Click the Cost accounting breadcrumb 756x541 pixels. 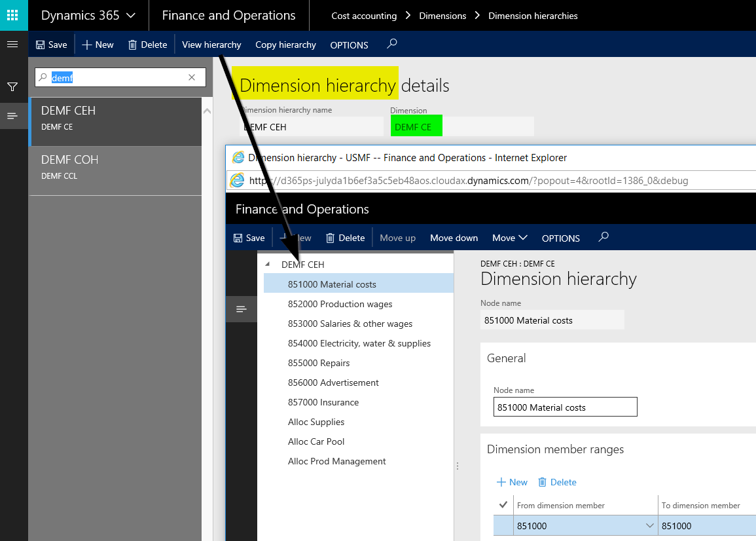[364, 16]
